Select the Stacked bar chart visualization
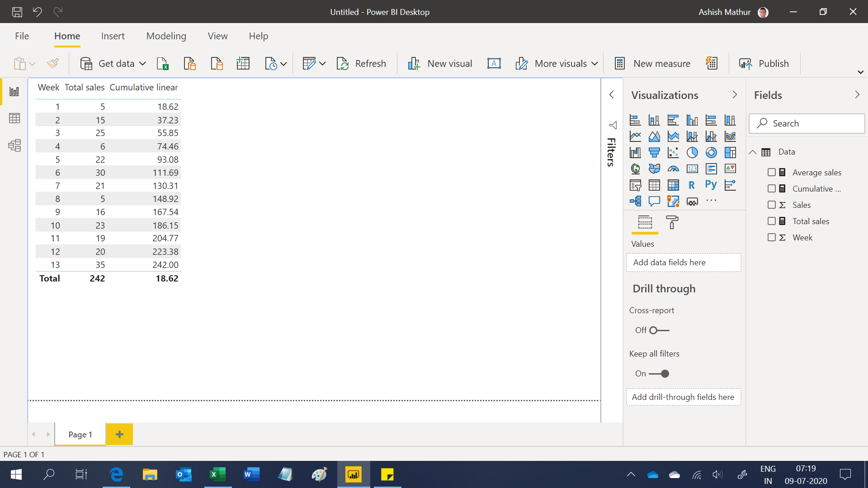The height and width of the screenshot is (488, 868). click(635, 120)
